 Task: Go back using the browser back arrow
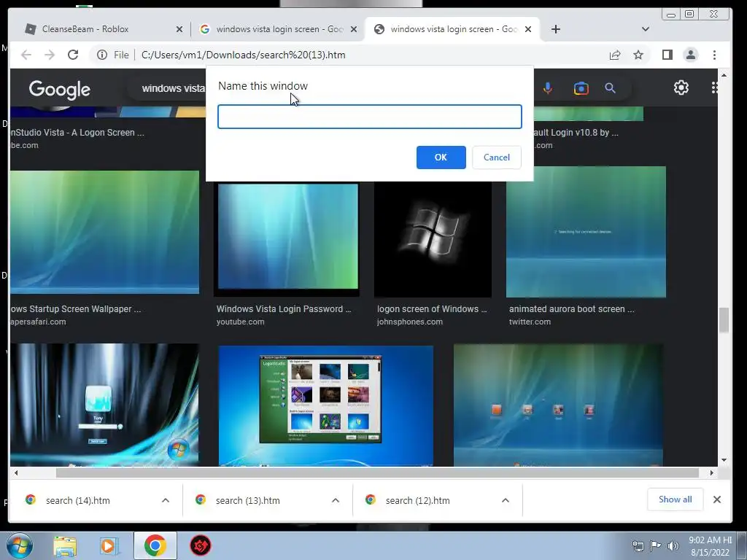[26, 55]
